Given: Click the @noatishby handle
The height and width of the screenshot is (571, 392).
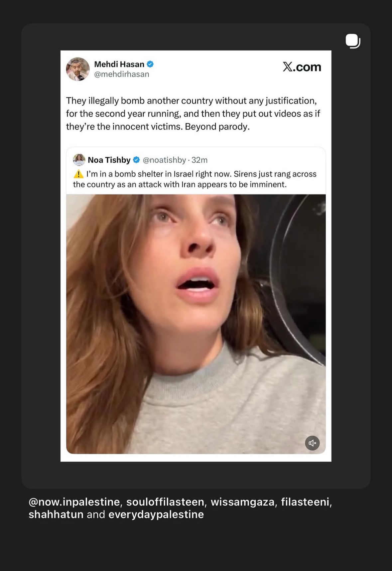Looking at the screenshot, I should [164, 160].
